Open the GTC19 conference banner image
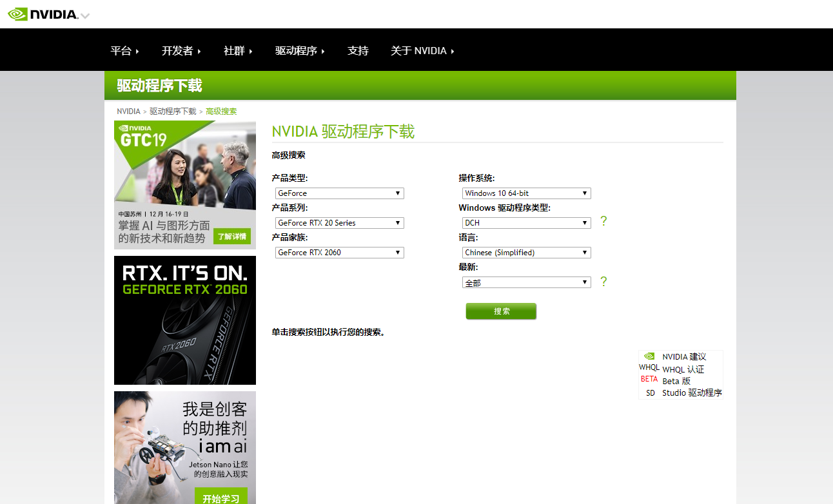This screenshot has width=833, height=504. 185,185
